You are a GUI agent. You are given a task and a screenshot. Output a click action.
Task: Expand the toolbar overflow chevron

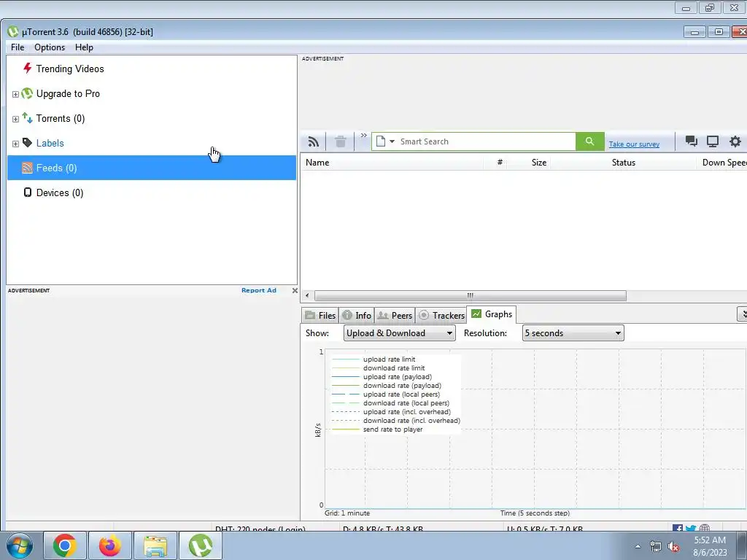coord(363,136)
